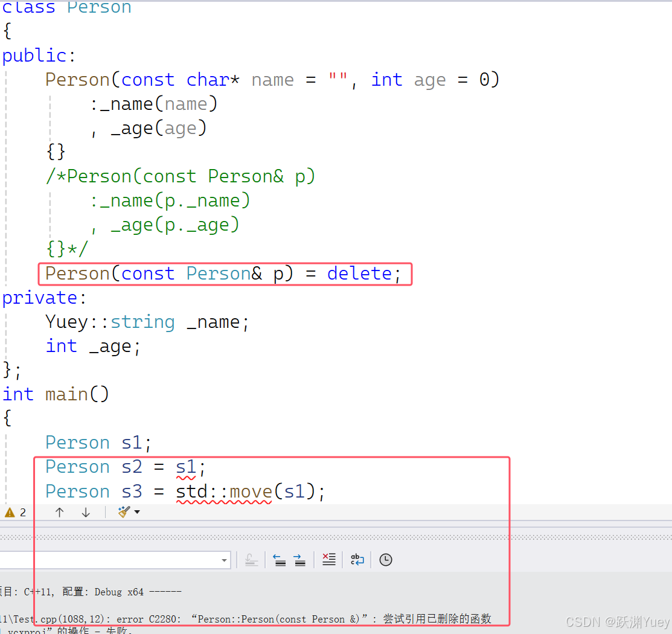Click the ', _age(age)' initializer line

[x=149, y=128]
